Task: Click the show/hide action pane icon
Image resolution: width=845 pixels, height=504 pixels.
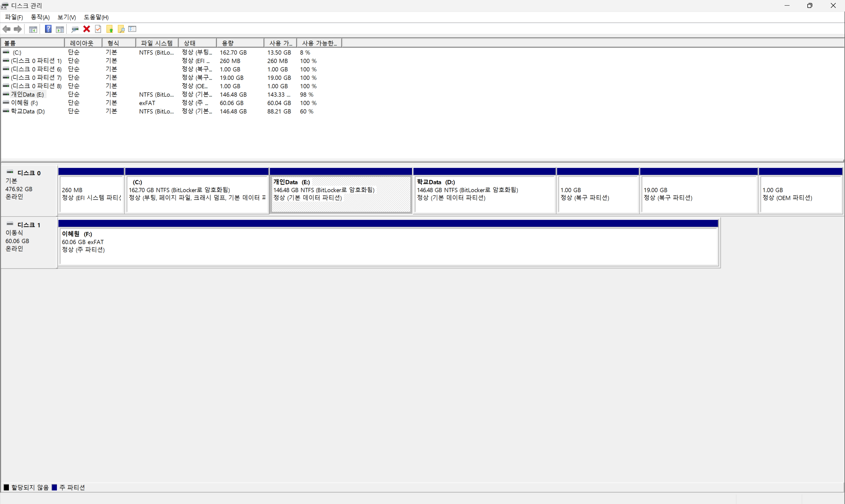Action: pos(60,29)
